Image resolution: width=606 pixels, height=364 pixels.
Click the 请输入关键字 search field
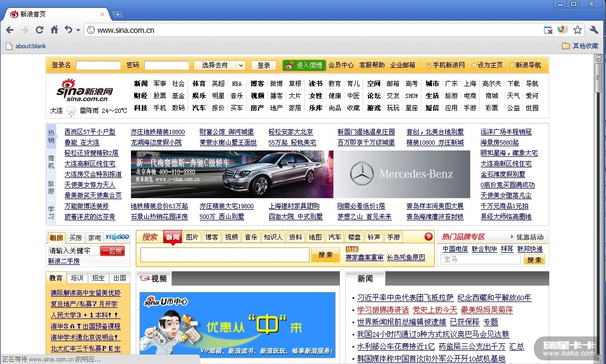tap(74, 251)
